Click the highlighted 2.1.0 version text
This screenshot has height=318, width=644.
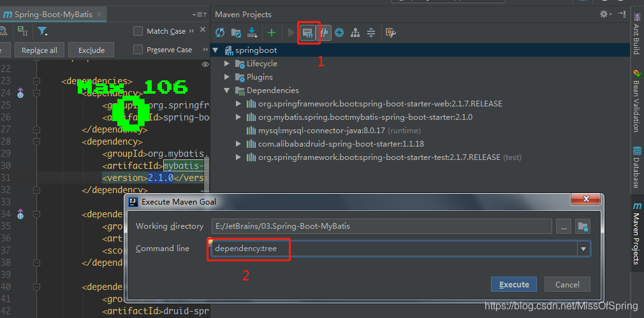click(161, 178)
